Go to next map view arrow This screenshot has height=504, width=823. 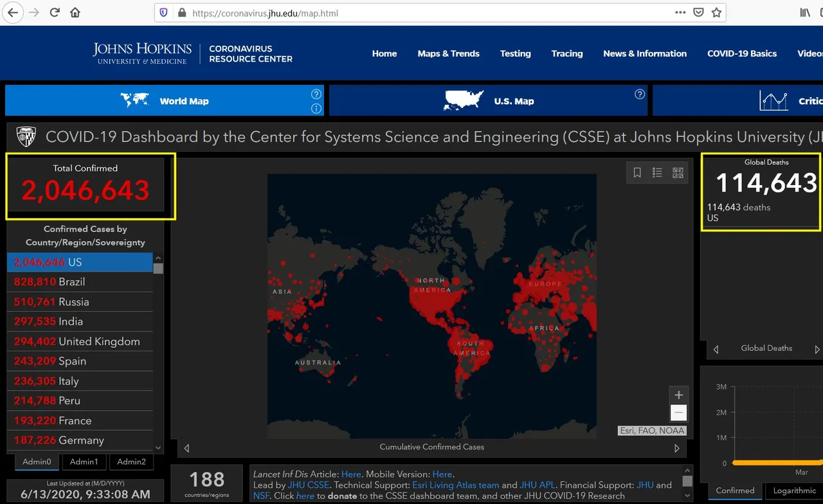pyautogui.click(x=677, y=448)
